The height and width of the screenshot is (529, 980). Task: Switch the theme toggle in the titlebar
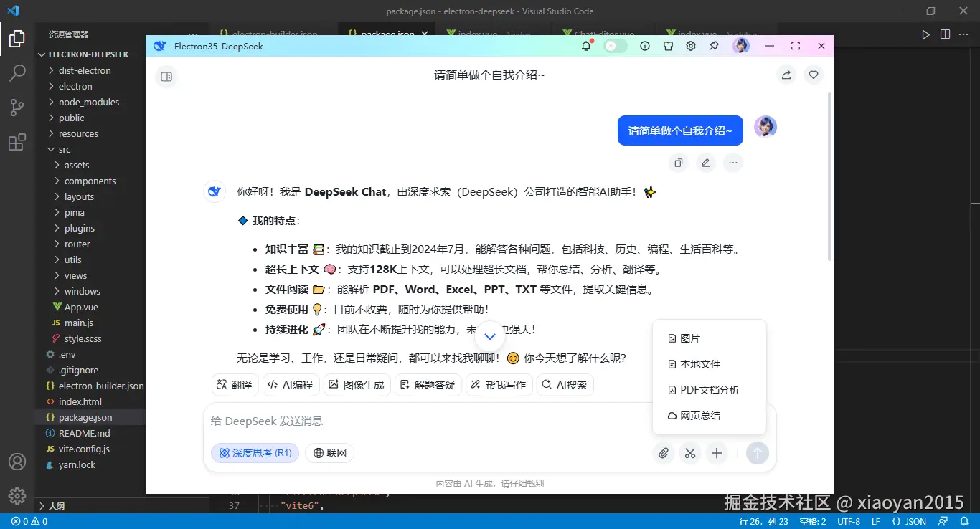pos(614,45)
